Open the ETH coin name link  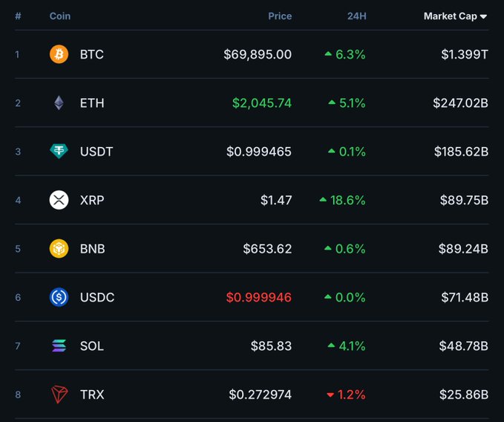point(92,103)
